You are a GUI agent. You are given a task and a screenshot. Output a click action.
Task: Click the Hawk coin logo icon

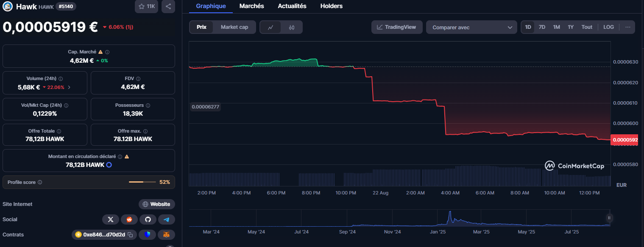8,6
